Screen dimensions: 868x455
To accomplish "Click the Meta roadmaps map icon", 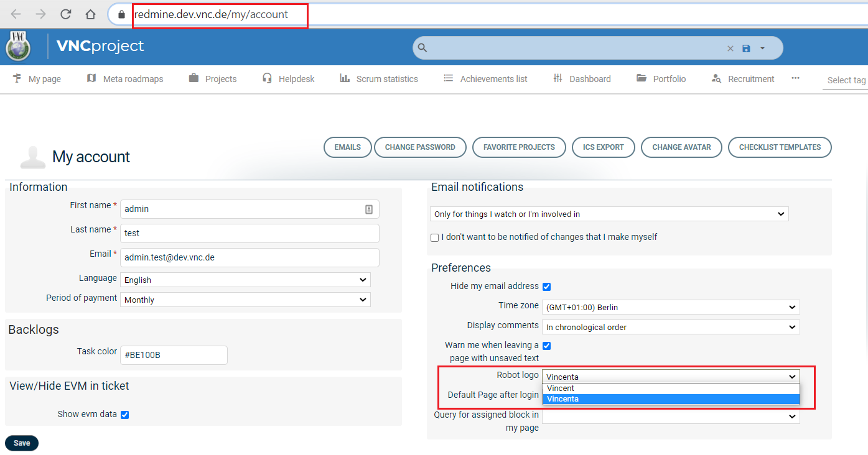I will 91,78.
